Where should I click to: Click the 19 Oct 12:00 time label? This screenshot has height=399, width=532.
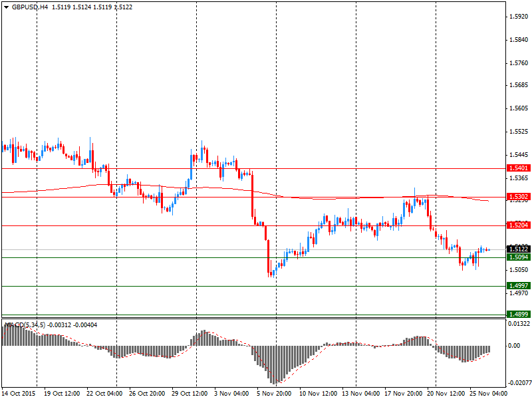coord(62,394)
